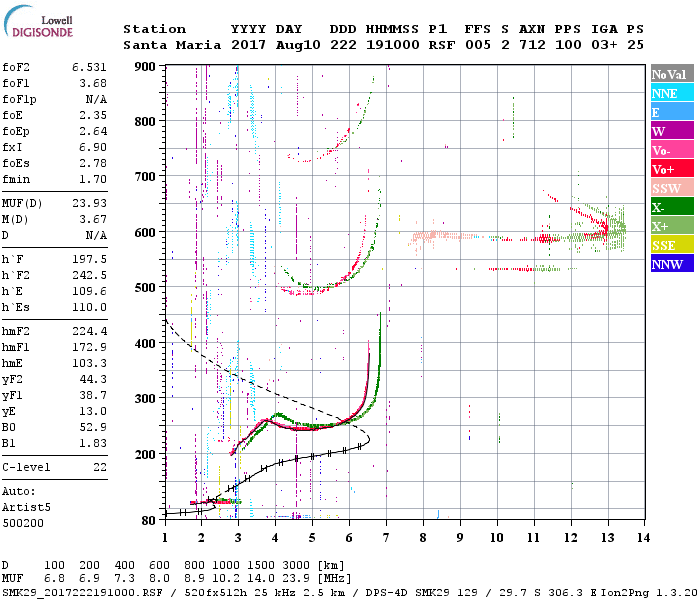The image size is (700, 600).
Task: Click the date Aug10 in header
Action: pos(298,45)
